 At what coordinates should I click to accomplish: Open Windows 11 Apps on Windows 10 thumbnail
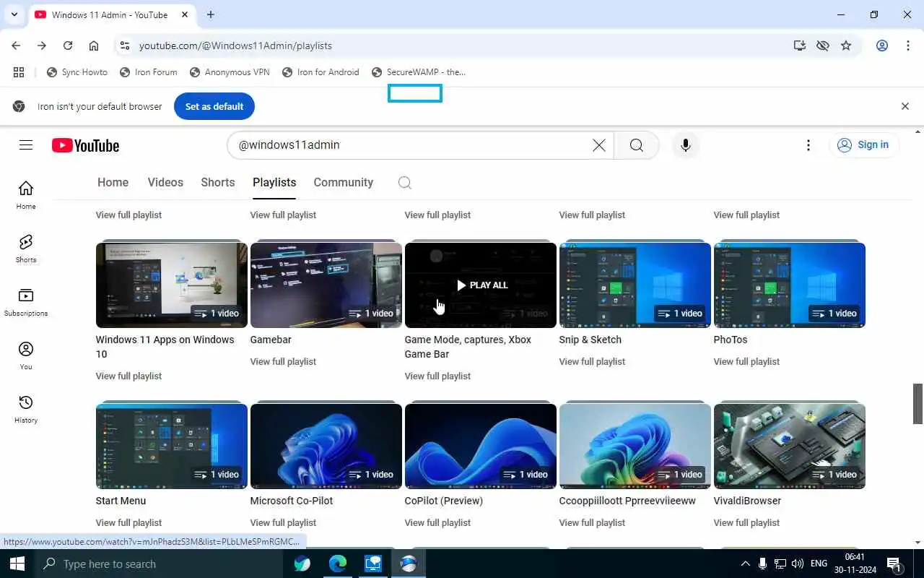coord(172,285)
